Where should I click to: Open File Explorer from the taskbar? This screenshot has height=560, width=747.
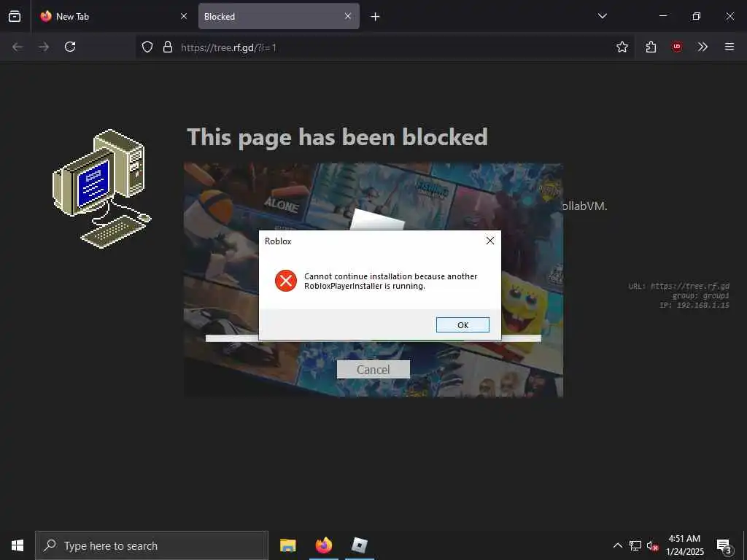click(287, 545)
